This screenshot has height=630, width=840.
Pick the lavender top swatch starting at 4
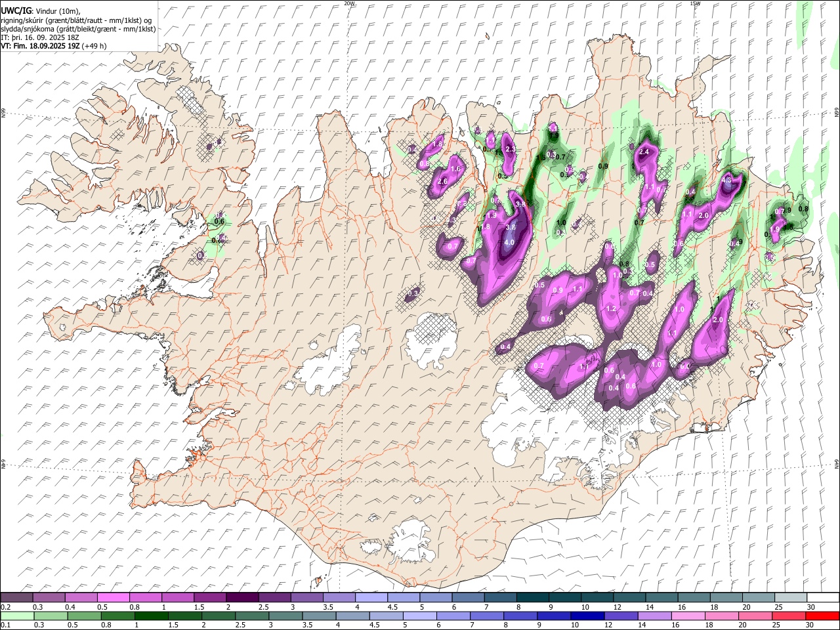[370, 598]
